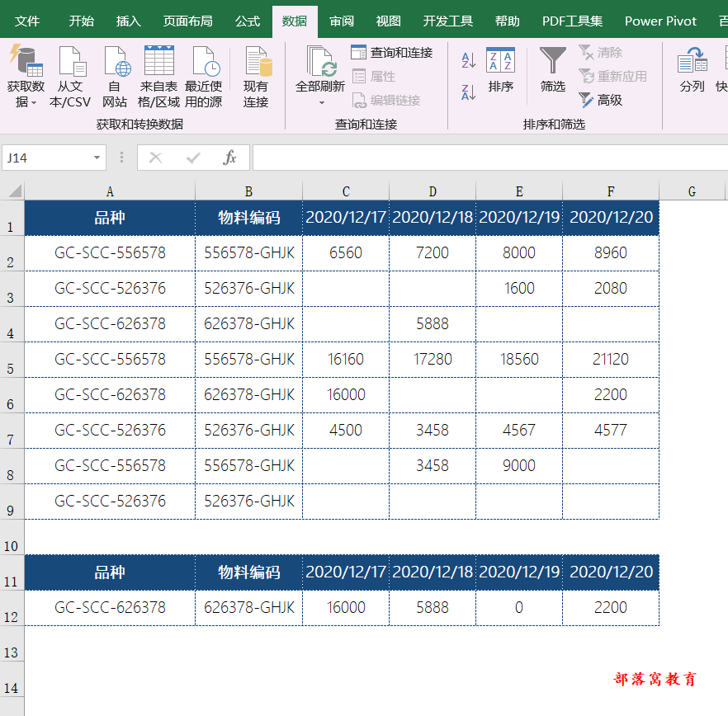
Task: Expand the 全部刷新 dropdown arrow
Action: [x=321, y=102]
